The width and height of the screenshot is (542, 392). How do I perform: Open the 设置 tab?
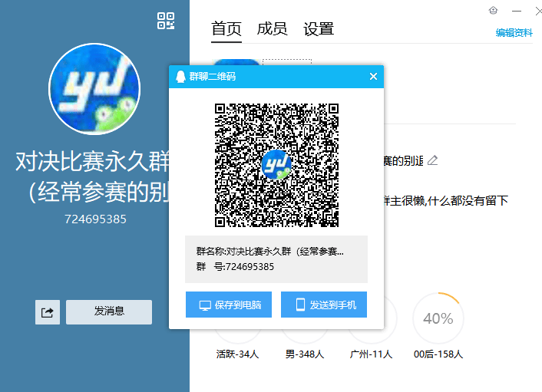tap(319, 28)
